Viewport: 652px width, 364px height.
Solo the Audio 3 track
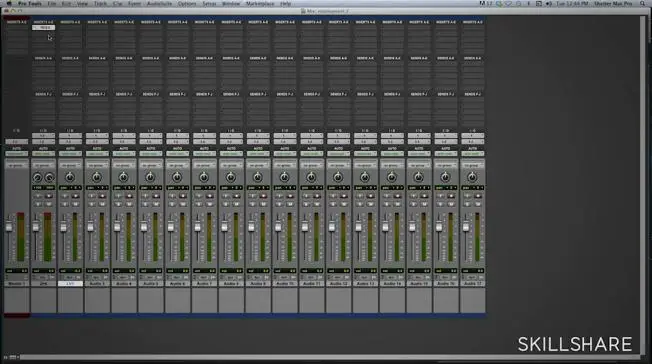[91, 204]
